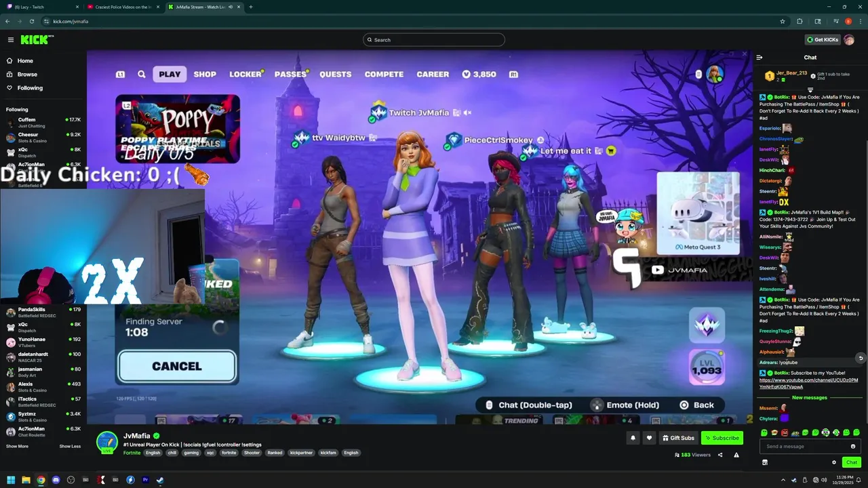Screen dimensions: 868x488
Task: Open Chrome media controls icon
Action: [x=835, y=22]
